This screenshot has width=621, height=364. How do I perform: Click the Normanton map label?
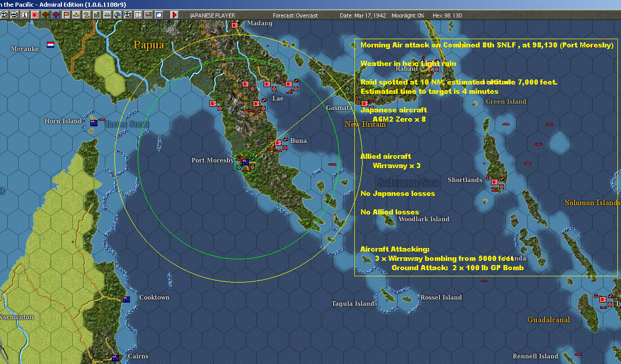(17, 317)
